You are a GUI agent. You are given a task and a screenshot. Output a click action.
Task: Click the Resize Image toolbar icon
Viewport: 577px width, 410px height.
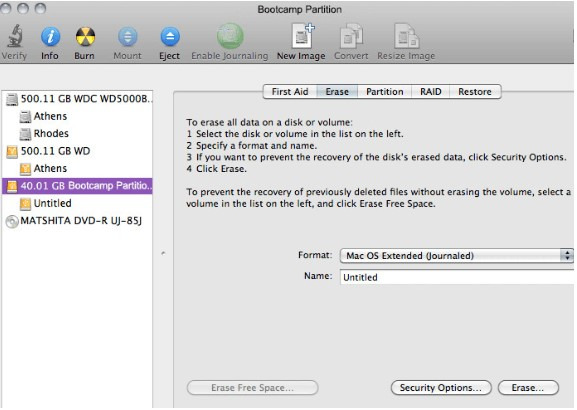(x=406, y=36)
